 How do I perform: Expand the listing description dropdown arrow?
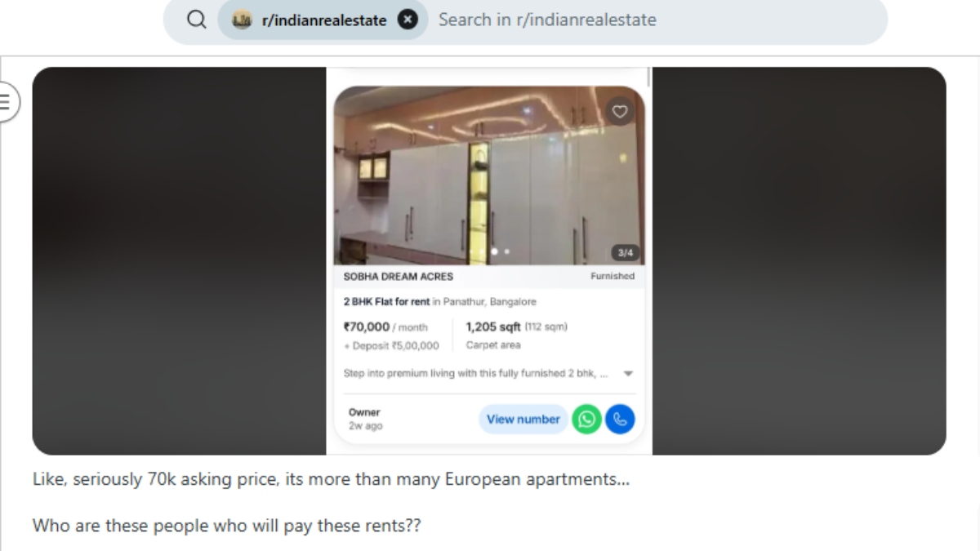pyautogui.click(x=627, y=374)
